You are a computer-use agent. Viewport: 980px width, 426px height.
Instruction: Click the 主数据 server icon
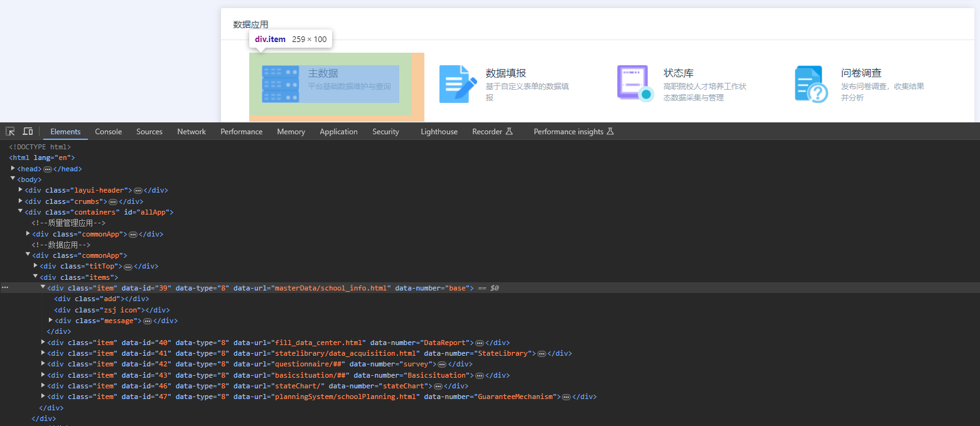(x=280, y=84)
